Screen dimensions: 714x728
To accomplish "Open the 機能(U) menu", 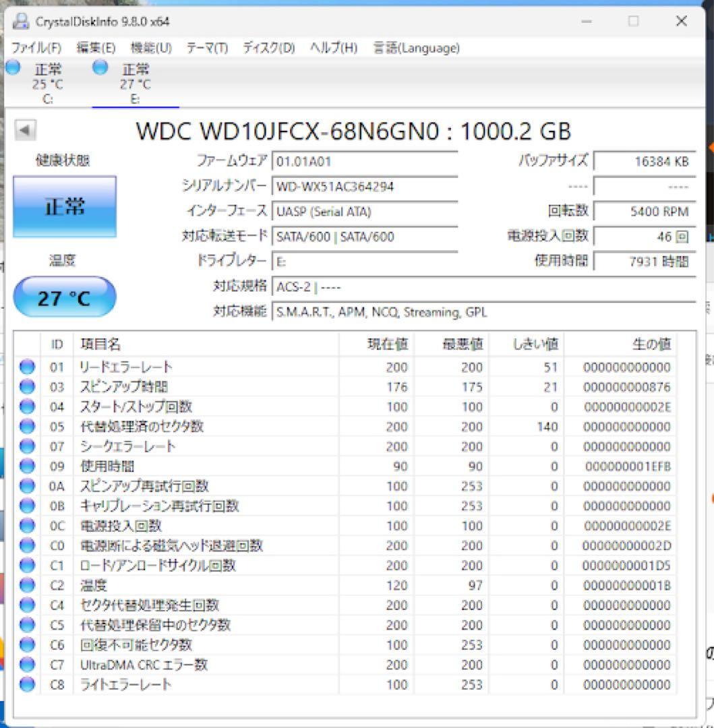I will click(151, 48).
